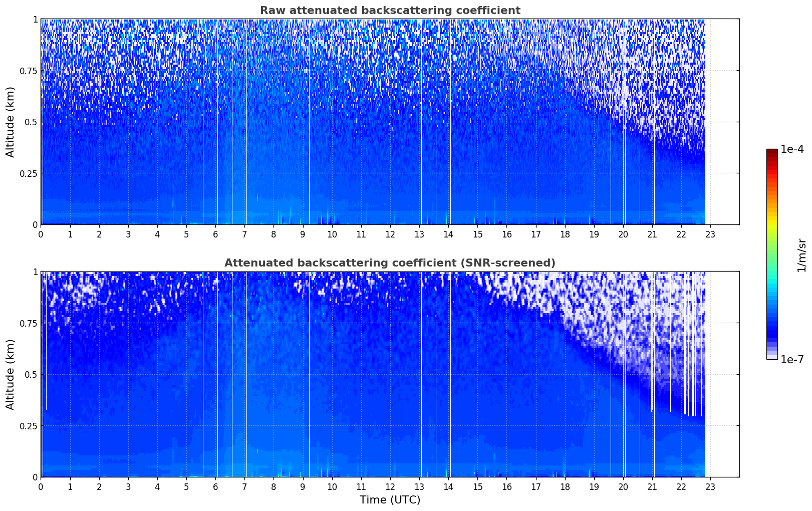Click the '12' tick on the bottom time axis
812x511 pixels.
click(390, 486)
